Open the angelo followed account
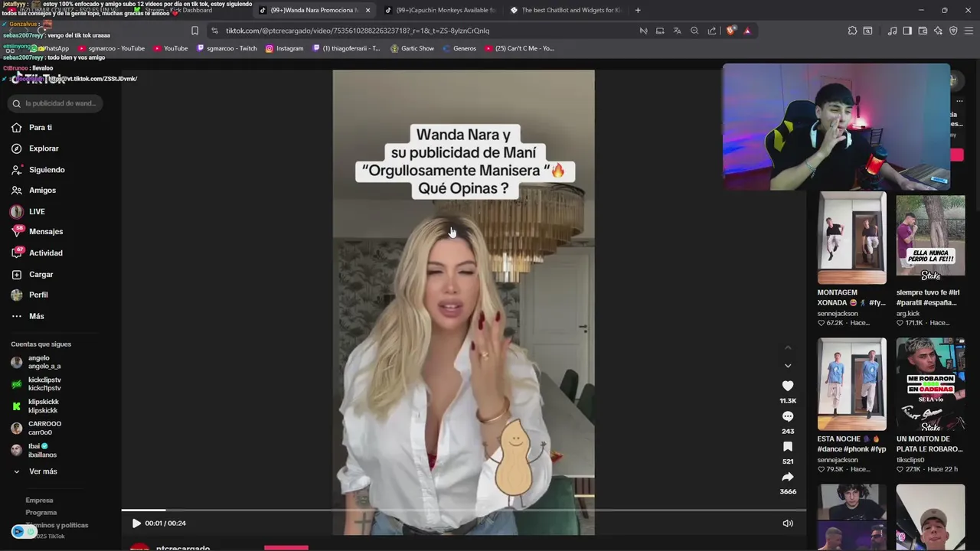The height and width of the screenshot is (551, 980). point(36,362)
